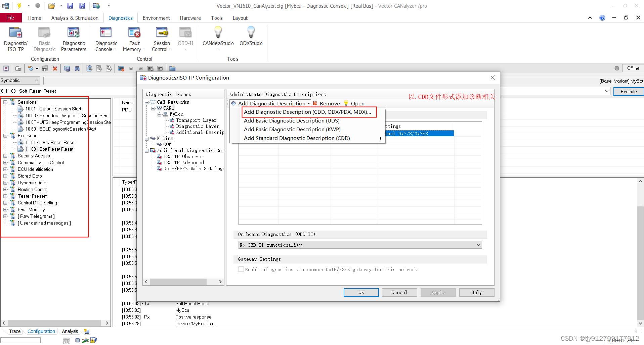
Task: Open Session Control in the ribbon
Action: coord(162,39)
